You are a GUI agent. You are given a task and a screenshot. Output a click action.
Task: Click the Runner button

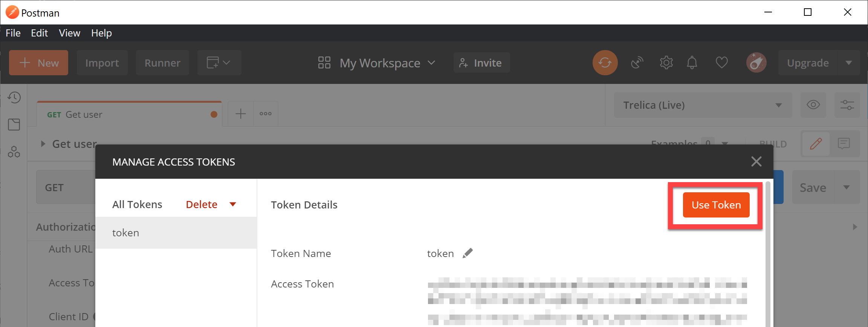[x=162, y=62]
